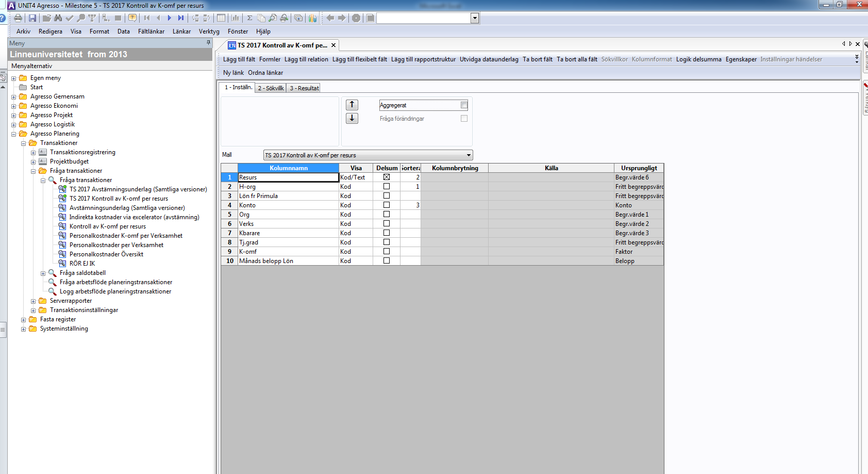Click Logik delsumma
The height and width of the screenshot is (474, 868).
(698, 59)
